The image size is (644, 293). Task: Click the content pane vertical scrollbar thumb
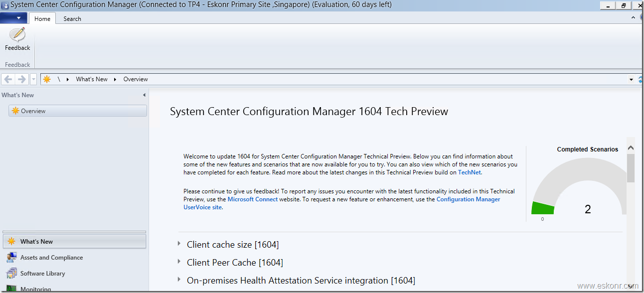click(x=631, y=168)
